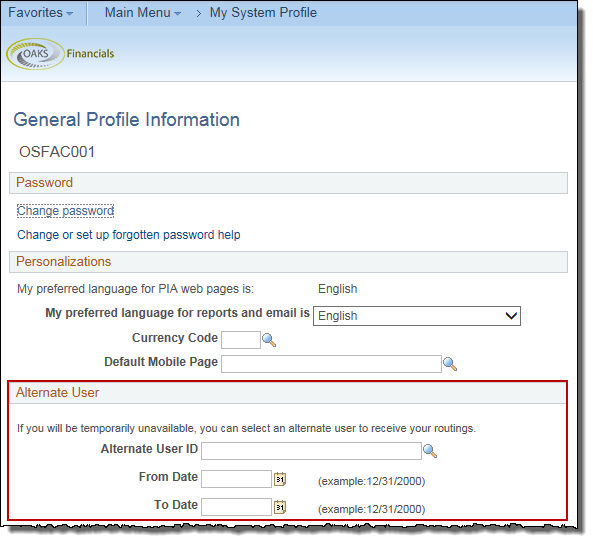The image size is (593, 546).
Task: Click the OAKS Financials logo
Action: tap(61, 54)
